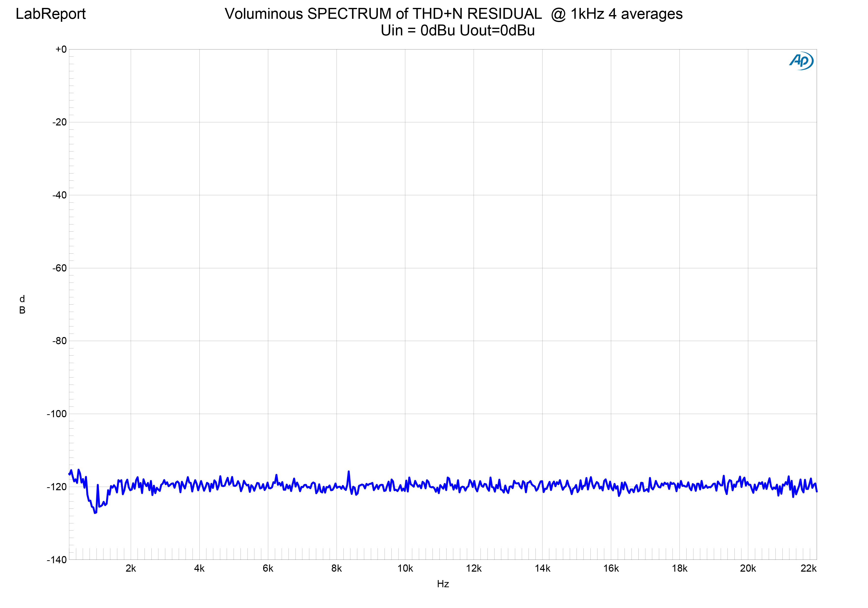868x608 pixels.
Task: Click the 6k x-axis tick label
Action: click(x=268, y=569)
